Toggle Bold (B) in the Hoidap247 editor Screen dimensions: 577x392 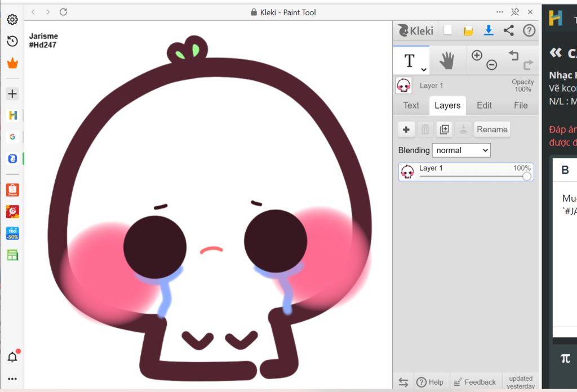(x=565, y=170)
